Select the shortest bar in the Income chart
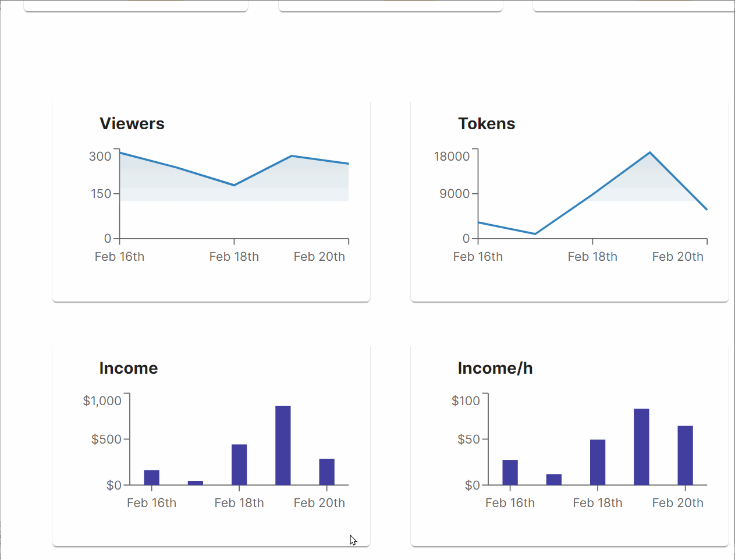The height and width of the screenshot is (560, 735). tap(196, 483)
